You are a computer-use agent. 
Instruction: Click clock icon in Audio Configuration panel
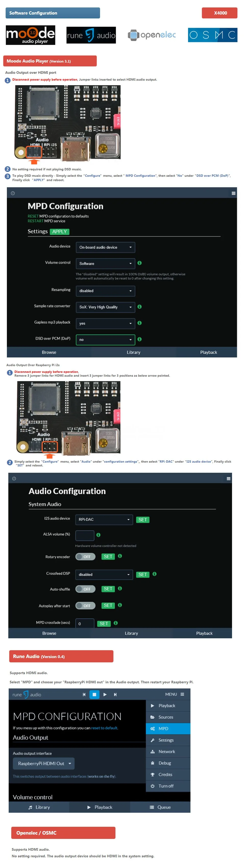[14, 478]
